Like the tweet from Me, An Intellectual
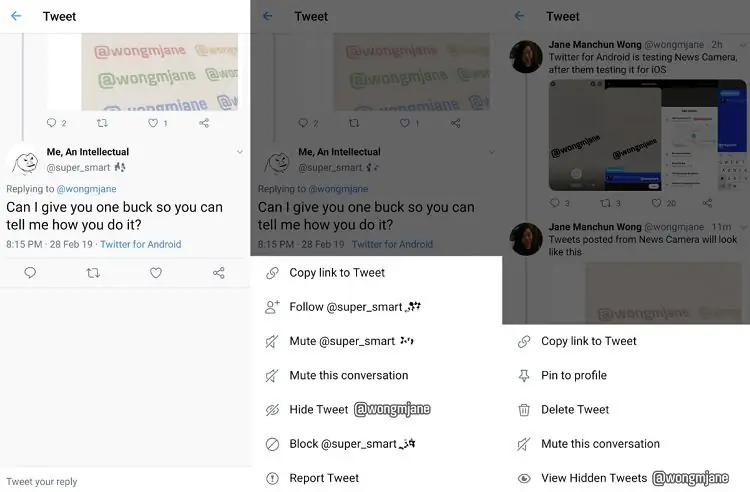750x492 pixels. [x=156, y=273]
